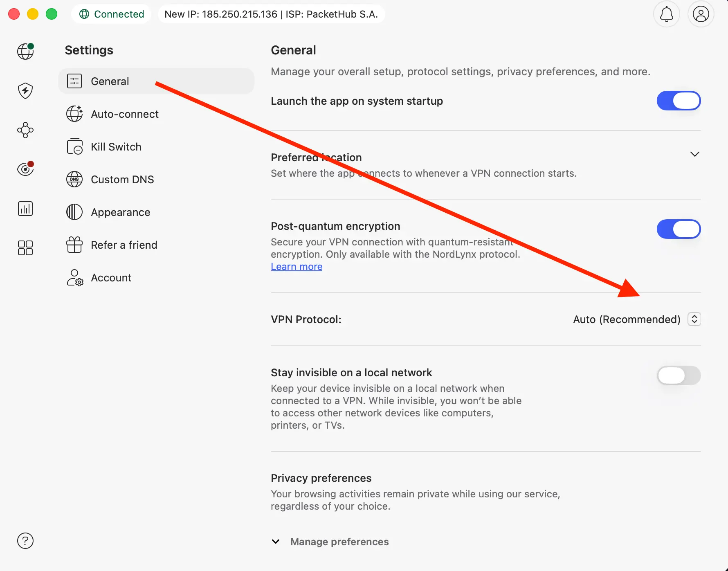The image size is (728, 571).
Task: Open Custom DNS settings
Action: (122, 180)
